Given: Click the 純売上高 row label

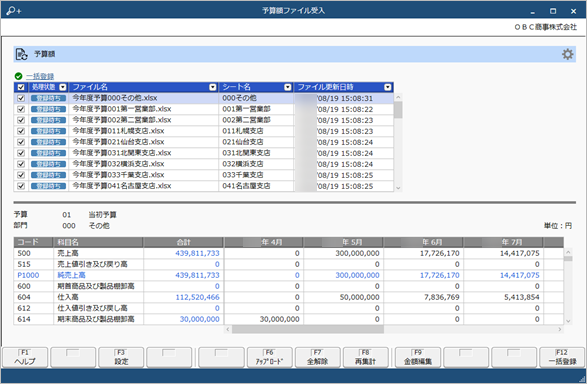Looking at the screenshot, I should [71, 275].
